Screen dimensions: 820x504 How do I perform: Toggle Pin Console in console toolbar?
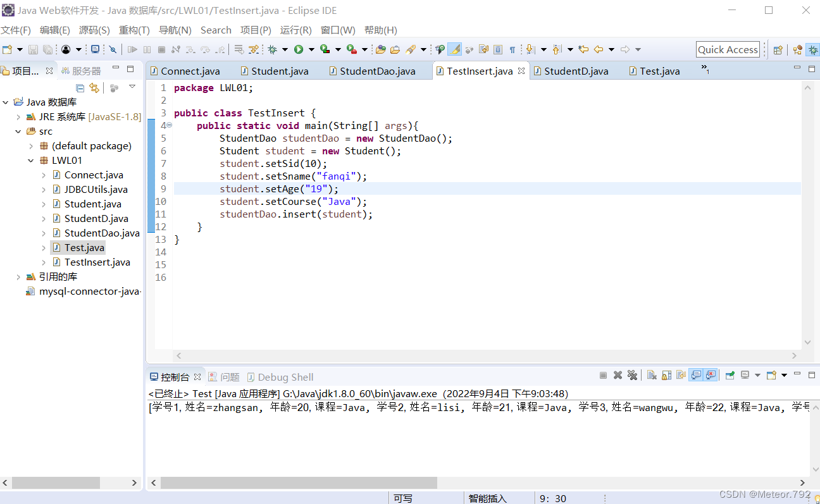(730, 374)
